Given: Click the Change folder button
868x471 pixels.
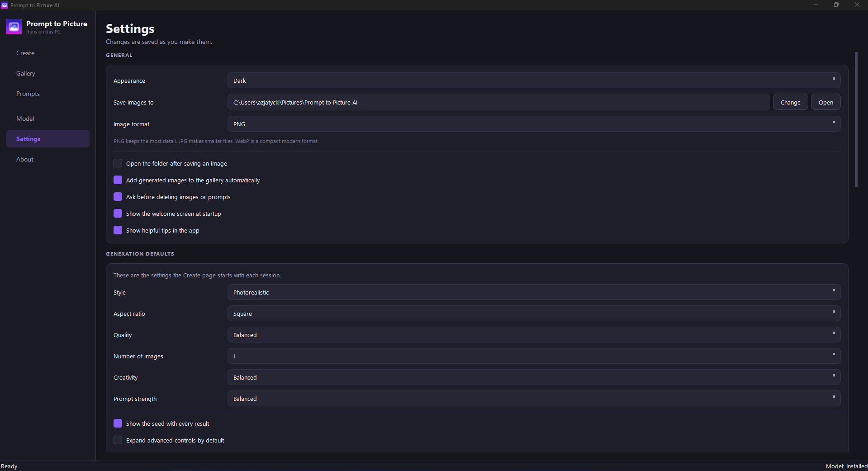Looking at the screenshot, I should (x=790, y=102).
